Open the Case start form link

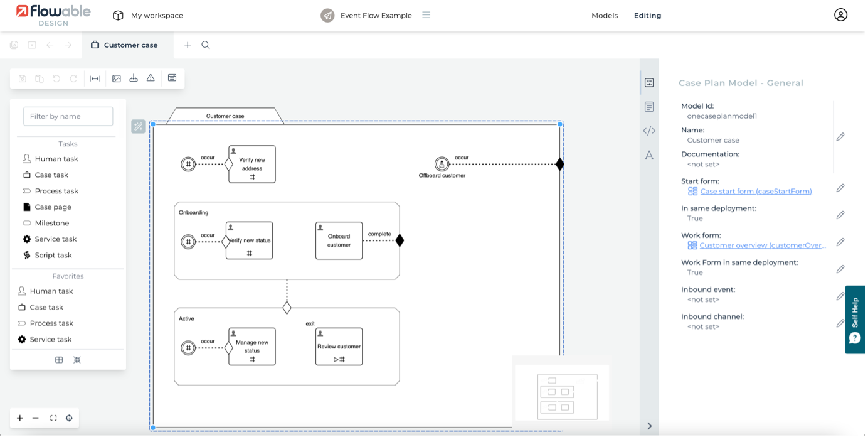tap(755, 192)
